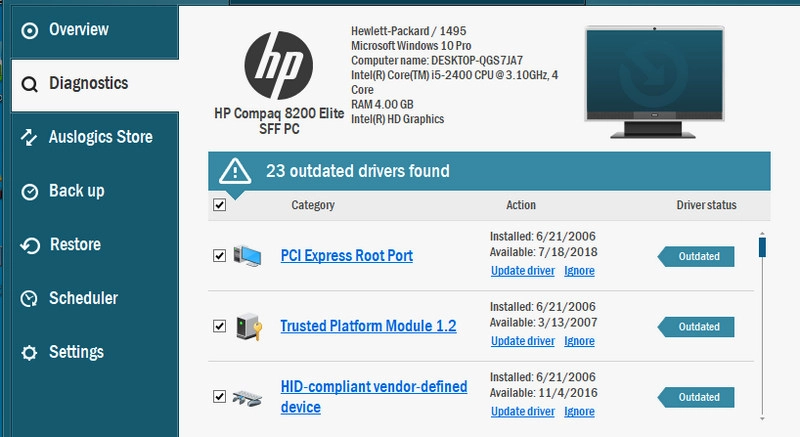Click the Action column header
The image size is (800, 437).
point(521,205)
